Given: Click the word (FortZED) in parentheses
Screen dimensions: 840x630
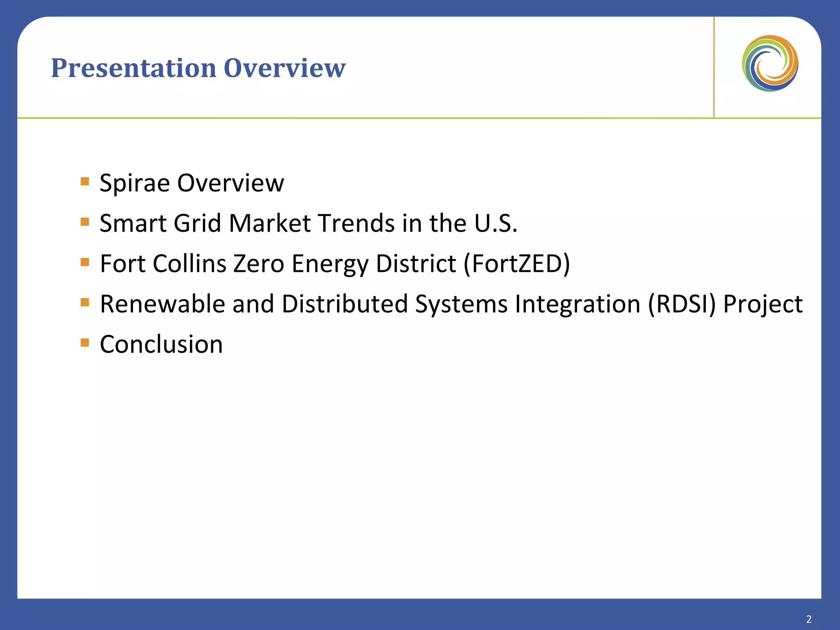Looking at the screenshot, I should coord(517,263).
